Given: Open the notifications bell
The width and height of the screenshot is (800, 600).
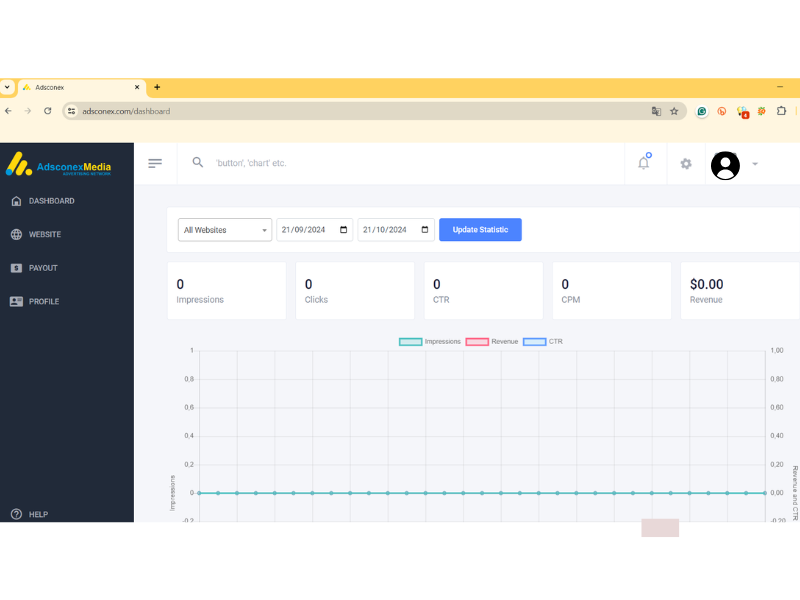Looking at the screenshot, I should coord(643,163).
